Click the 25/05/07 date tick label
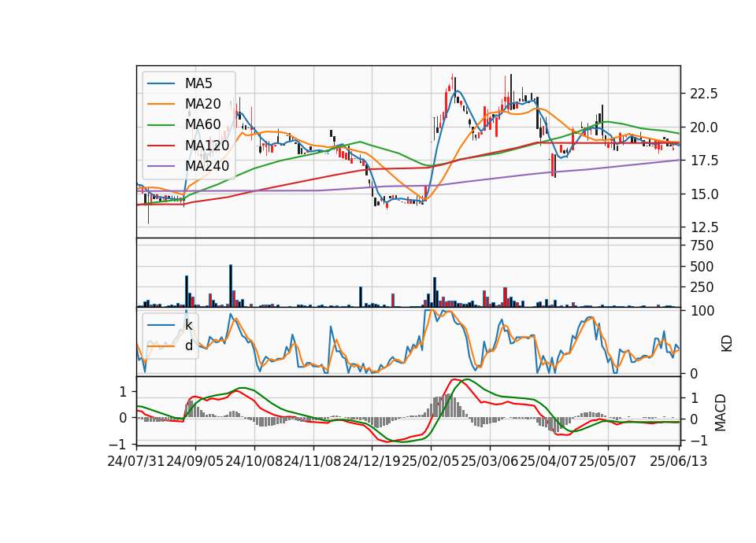 (x=607, y=461)
